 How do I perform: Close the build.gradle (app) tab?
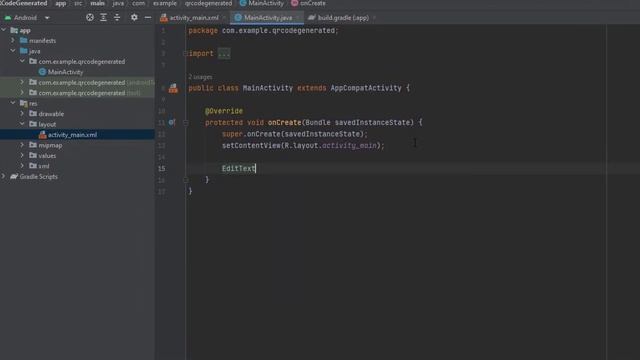[374, 18]
